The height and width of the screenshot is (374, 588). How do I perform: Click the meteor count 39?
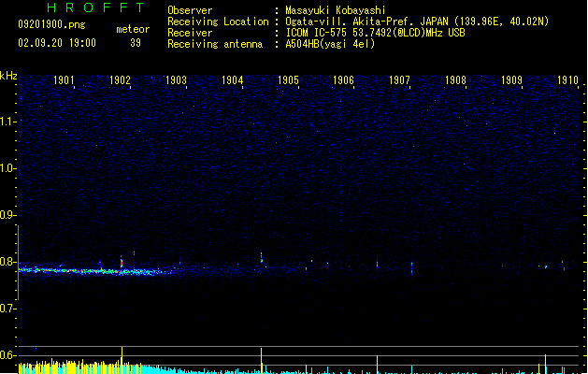tap(136, 43)
